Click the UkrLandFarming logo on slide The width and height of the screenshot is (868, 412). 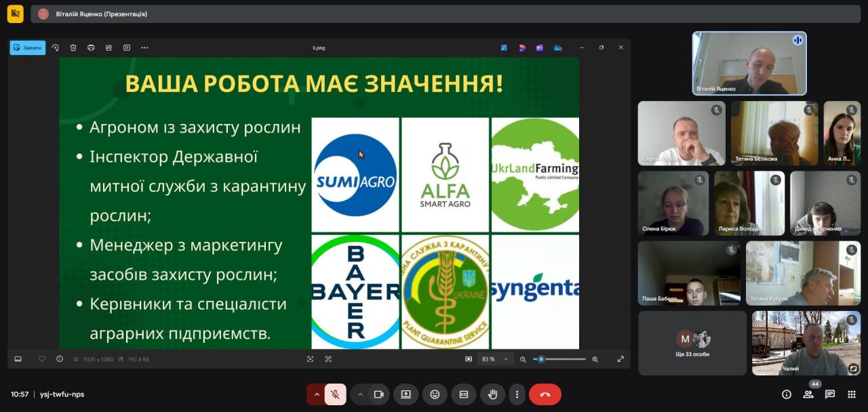(x=535, y=175)
